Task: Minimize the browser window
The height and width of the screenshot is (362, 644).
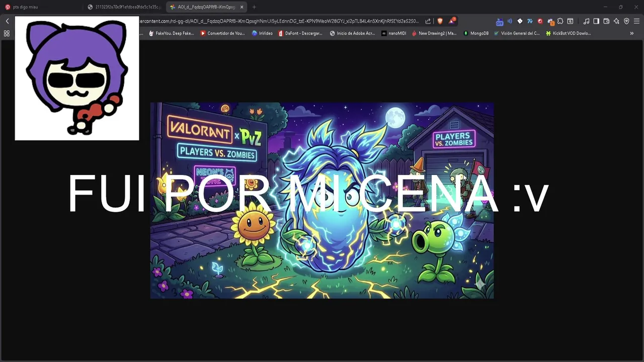Action: point(605,7)
